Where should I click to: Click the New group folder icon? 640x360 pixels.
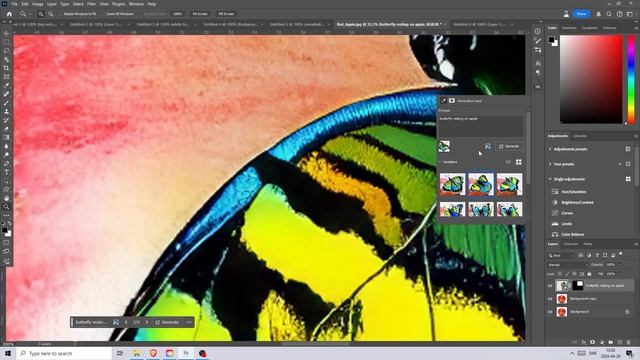[611, 342]
